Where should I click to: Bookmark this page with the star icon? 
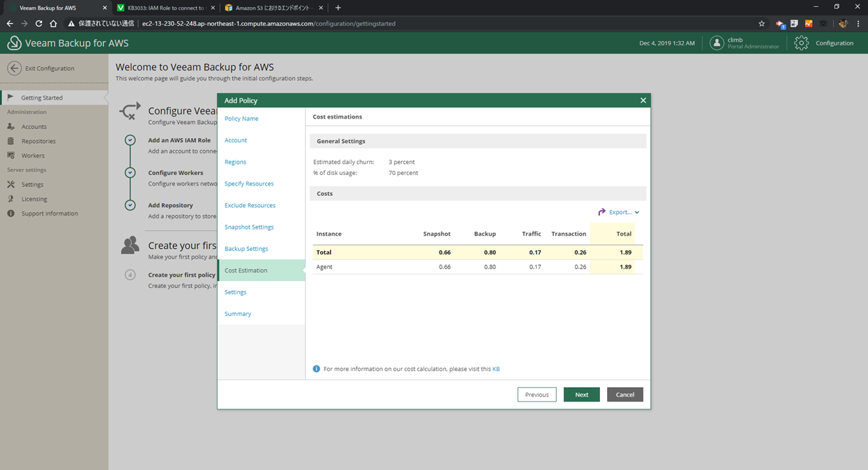click(762, 23)
